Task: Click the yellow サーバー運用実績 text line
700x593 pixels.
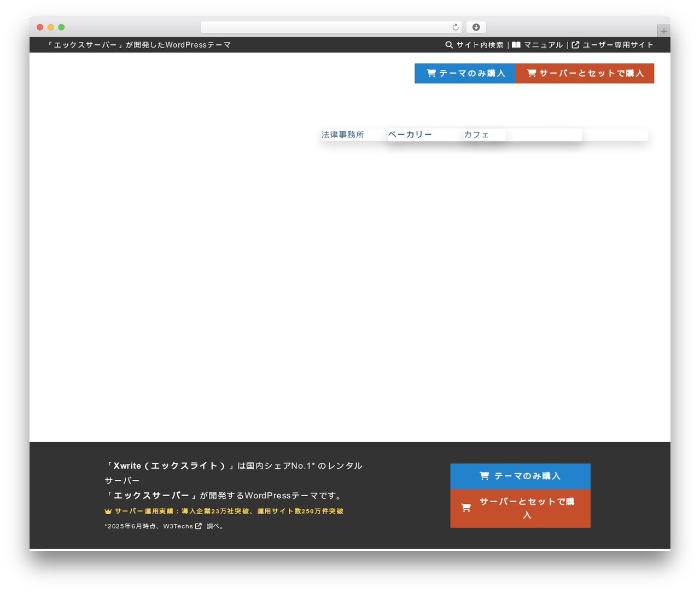Action: pyautogui.click(x=229, y=511)
